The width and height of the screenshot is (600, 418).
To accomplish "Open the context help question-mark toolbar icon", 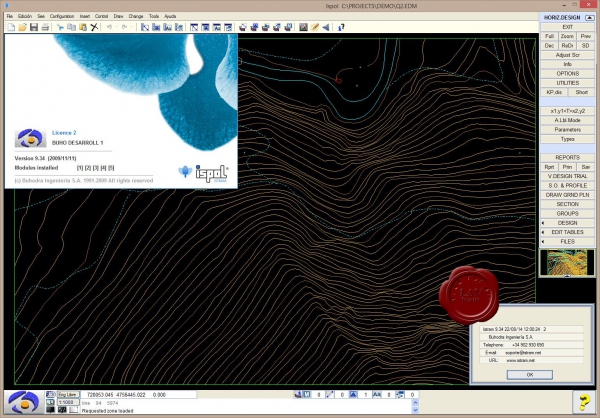I will (x=341, y=27).
